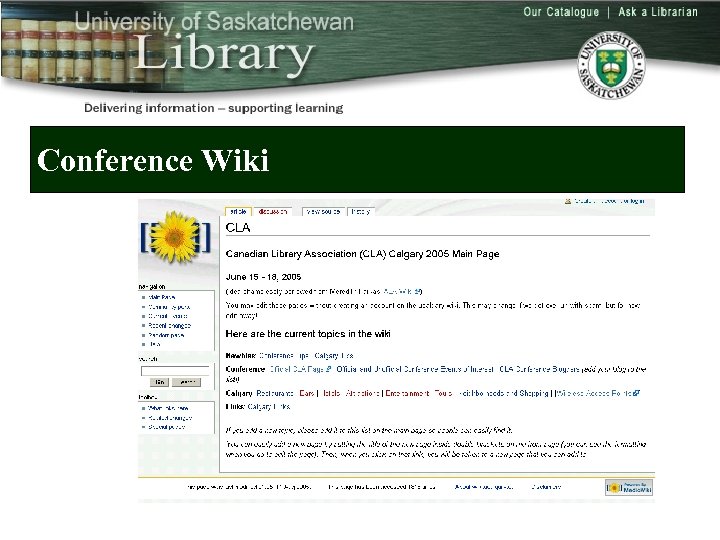This screenshot has height=540, width=720.
Task: Select the discussion tab
Action: coord(272,212)
